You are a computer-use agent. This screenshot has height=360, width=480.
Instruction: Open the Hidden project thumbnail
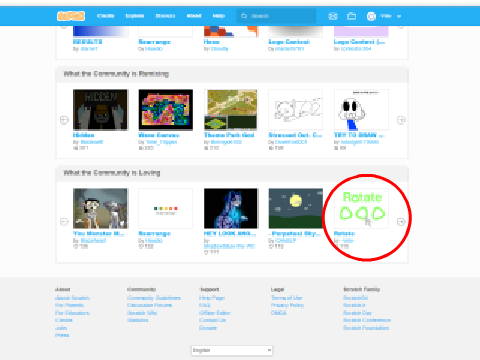coord(100,110)
